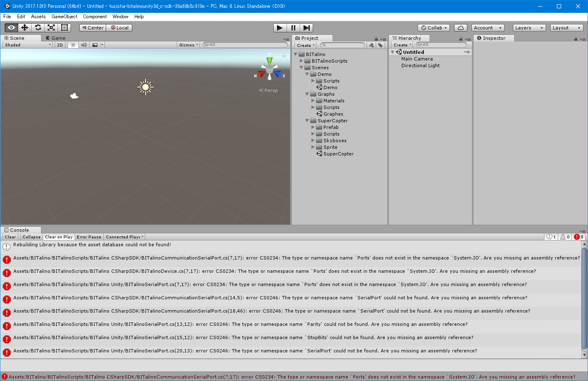
Task: Open the Window menu
Action: click(120, 17)
